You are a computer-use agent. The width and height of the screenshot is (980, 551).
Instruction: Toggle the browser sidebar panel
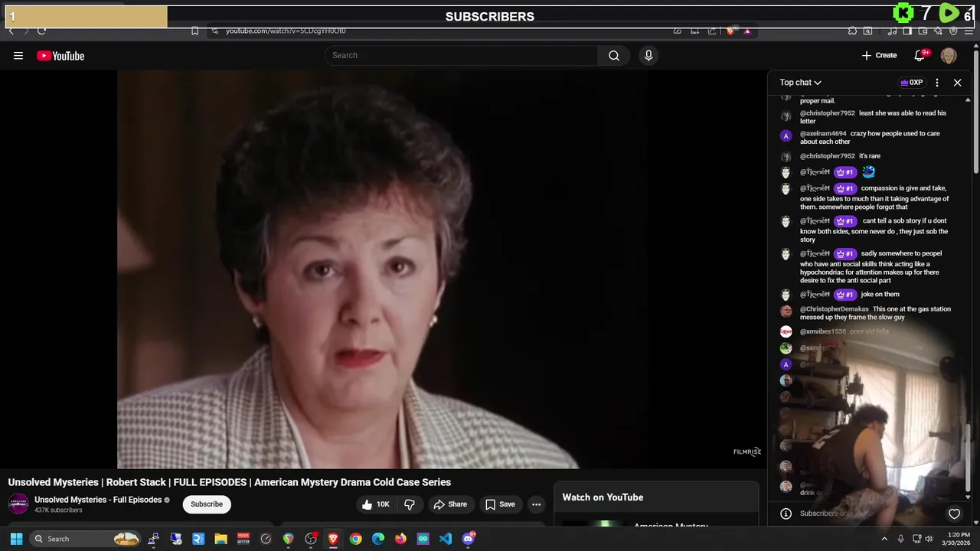click(x=907, y=31)
